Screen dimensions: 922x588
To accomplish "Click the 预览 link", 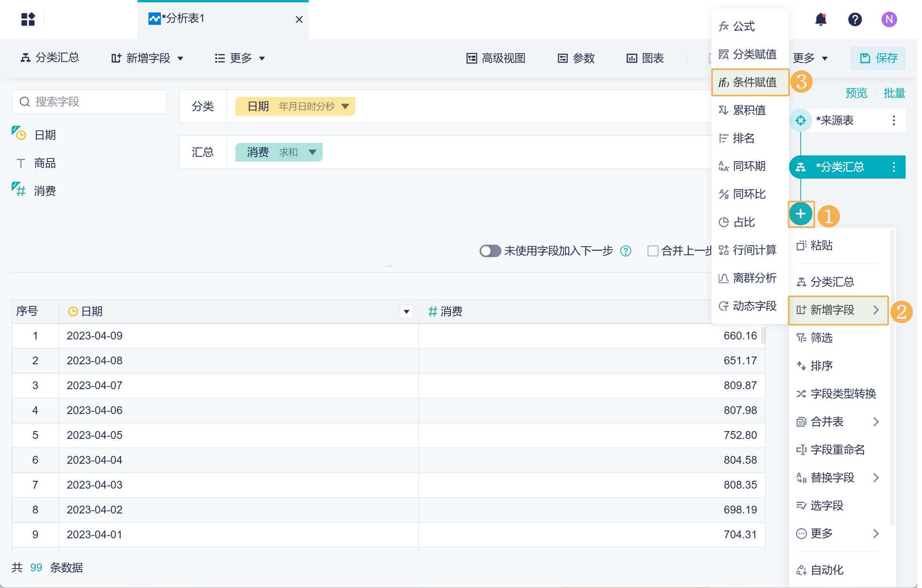I will 856,93.
